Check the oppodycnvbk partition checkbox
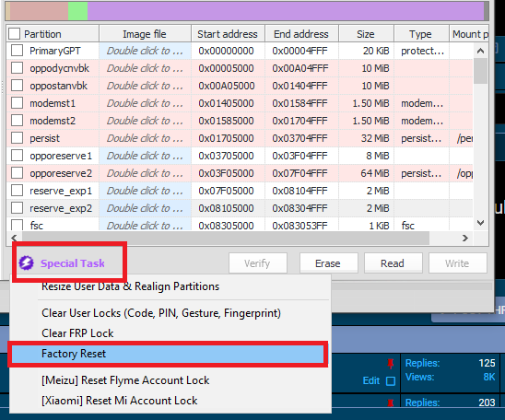 17,68
